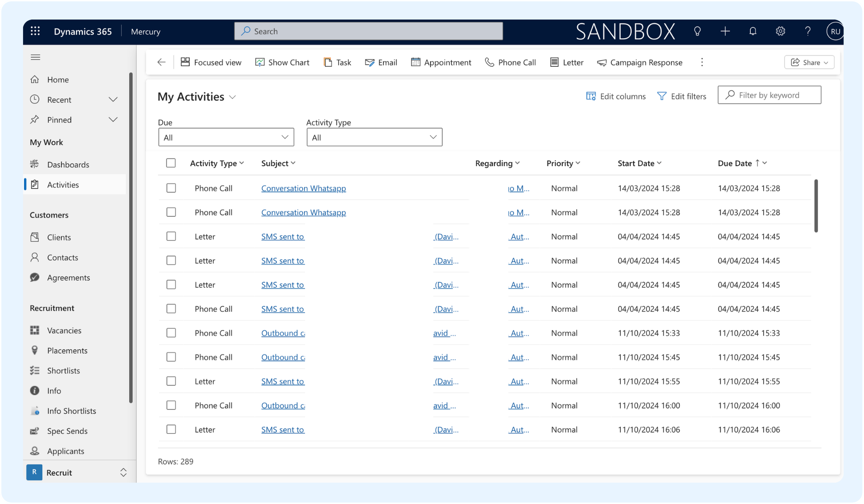This screenshot has height=504, width=864.
Task: Open the more commands overflow menu
Action: 702,62
